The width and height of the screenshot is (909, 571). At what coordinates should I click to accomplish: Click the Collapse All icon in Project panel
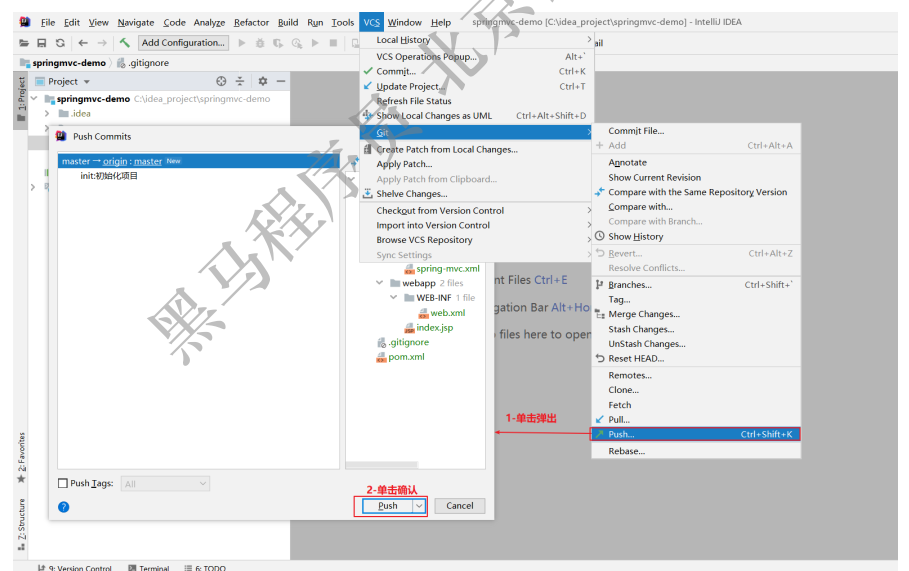[x=240, y=81]
